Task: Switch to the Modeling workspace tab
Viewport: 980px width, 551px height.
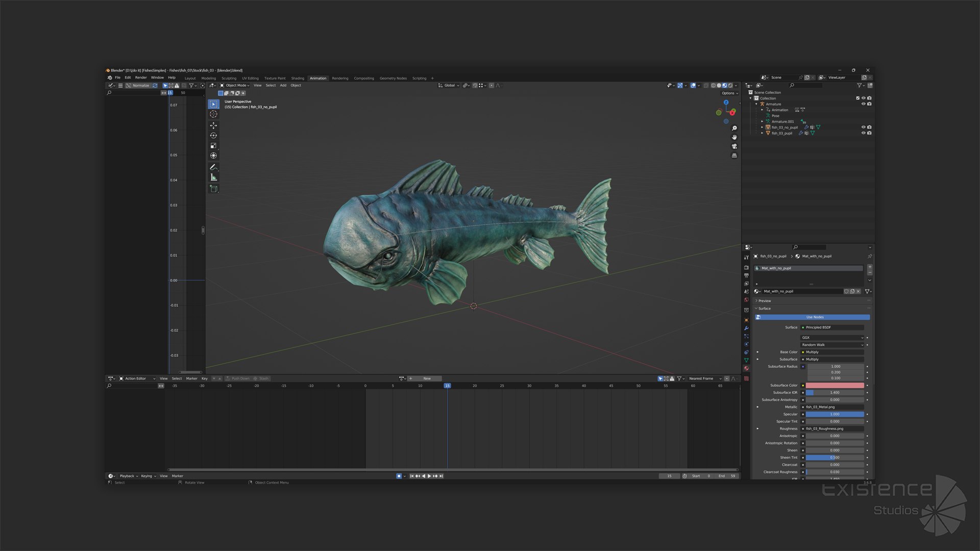Action: click(208, 79)
